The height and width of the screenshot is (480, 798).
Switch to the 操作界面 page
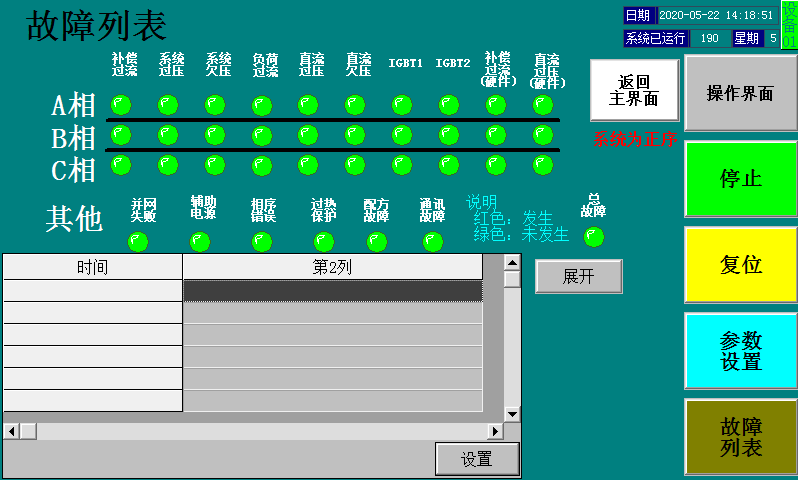740,93
